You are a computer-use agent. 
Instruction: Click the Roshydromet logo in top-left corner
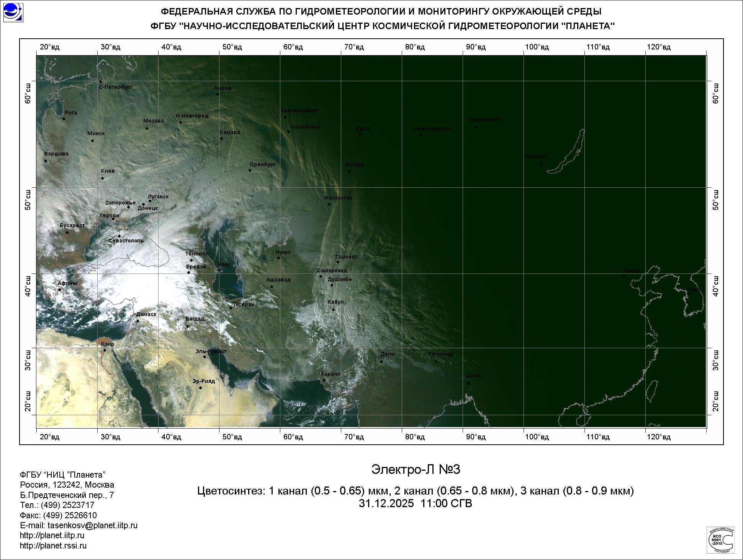[x=13, y=12]
